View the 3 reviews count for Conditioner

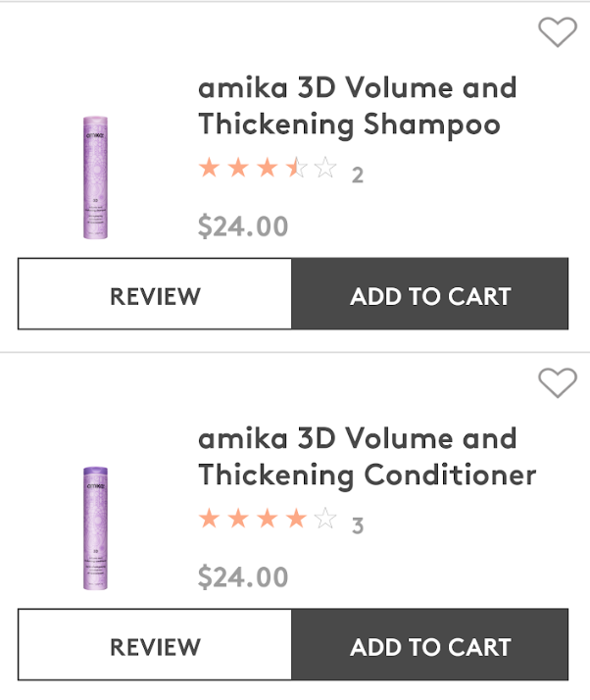pyautogui.click(x=358, y=525)
